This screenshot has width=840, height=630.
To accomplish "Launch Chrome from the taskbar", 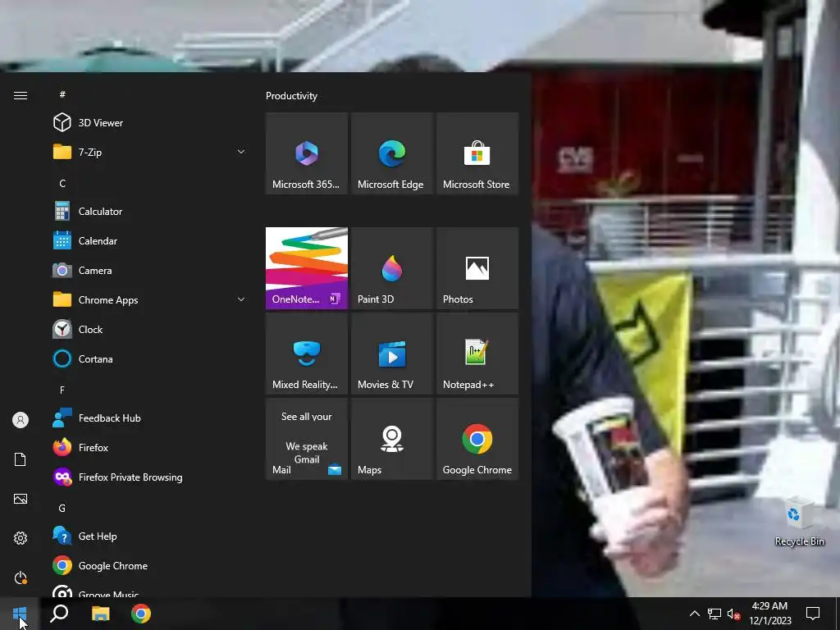I will pyautogui.click(x=141, y=614).
